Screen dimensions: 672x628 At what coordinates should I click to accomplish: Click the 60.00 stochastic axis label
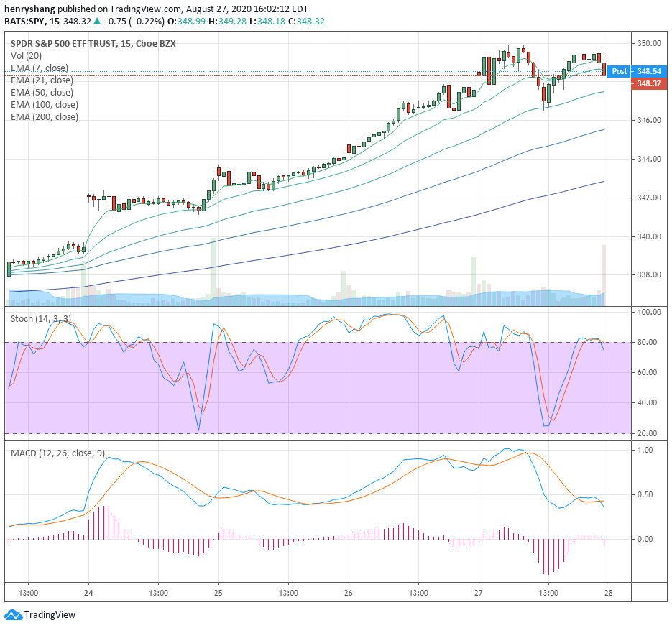pyautogui.click(x=647, y=372)
